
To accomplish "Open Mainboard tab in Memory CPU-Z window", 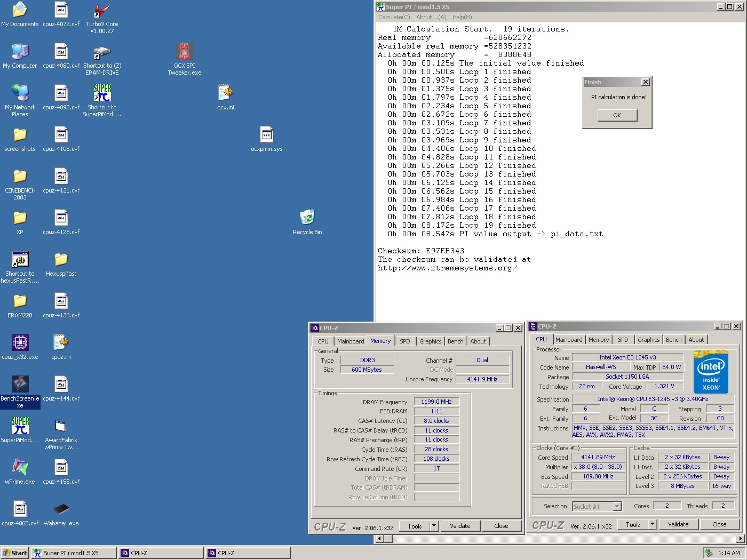I will click(x=351, y=341).
